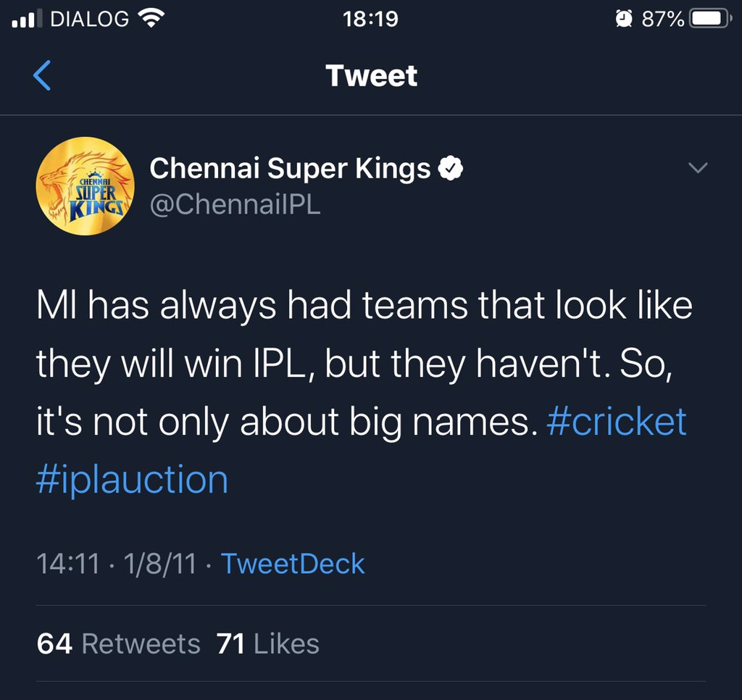Expand the tweet options chevron

coord(698,167)
